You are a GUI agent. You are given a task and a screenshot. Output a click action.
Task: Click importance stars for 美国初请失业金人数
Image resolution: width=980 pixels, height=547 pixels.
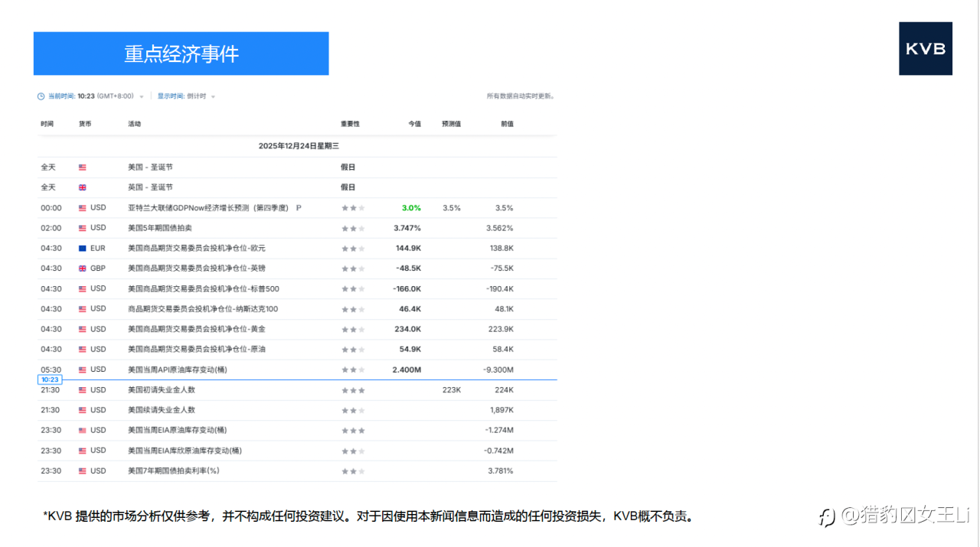[353, 390]
